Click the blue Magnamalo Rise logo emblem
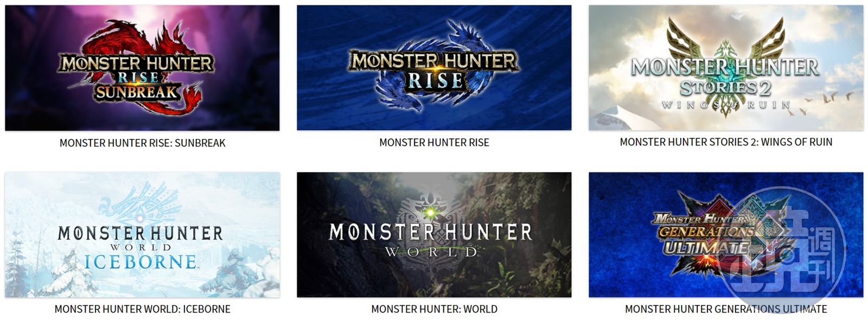The width and height of the screenshot is (868, 324). pyautogui.click(x=434, y=67)
